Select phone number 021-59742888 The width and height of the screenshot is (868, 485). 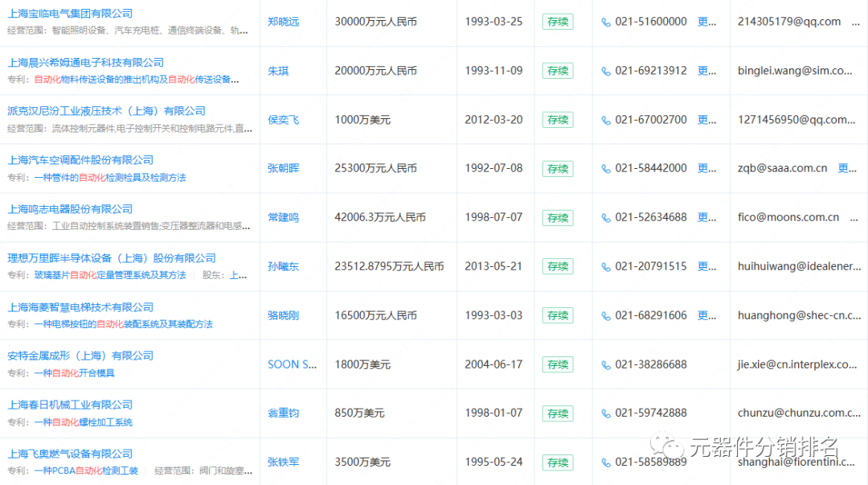651,413
